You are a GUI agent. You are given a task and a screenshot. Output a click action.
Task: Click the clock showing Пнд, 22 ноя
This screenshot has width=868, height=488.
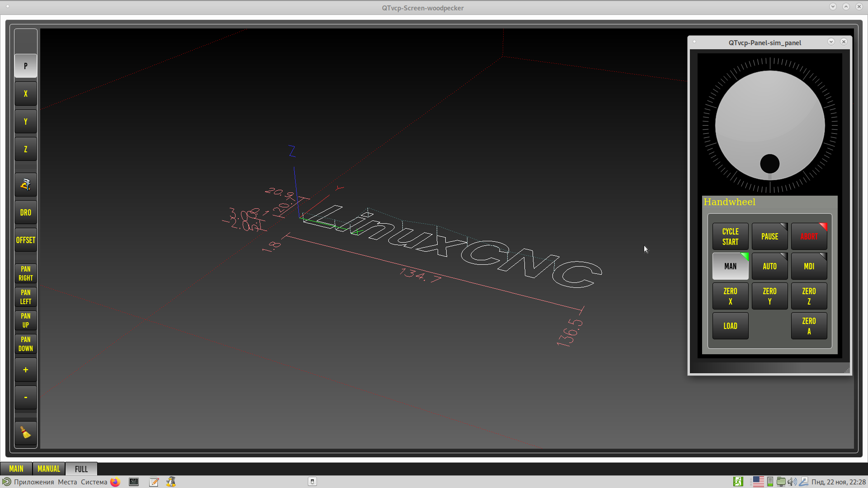coord(839,482)
